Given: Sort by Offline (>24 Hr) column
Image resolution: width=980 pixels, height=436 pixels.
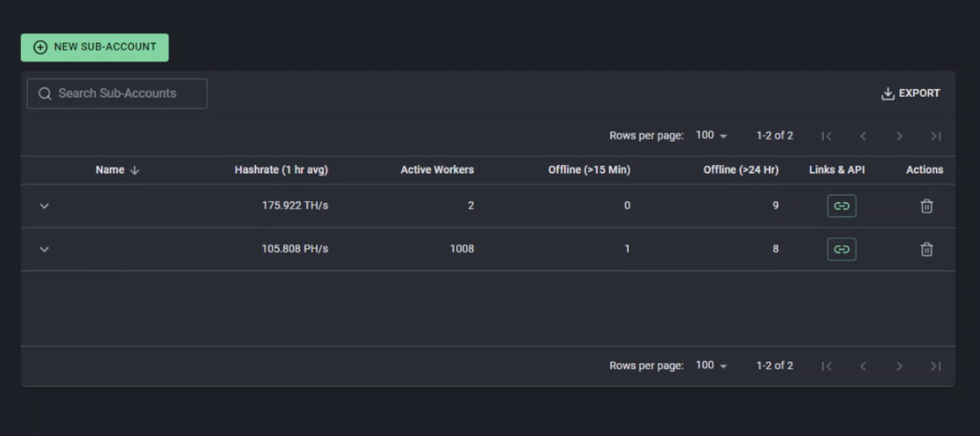Looking at the screenshot, I should click(741, 170).
